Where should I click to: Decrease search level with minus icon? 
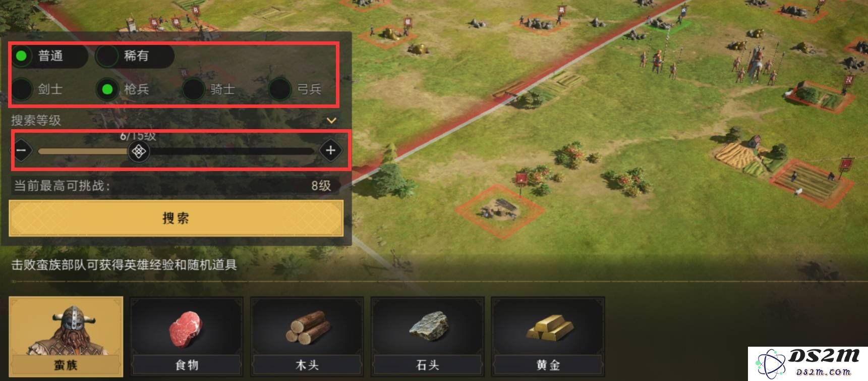point(22,150)
